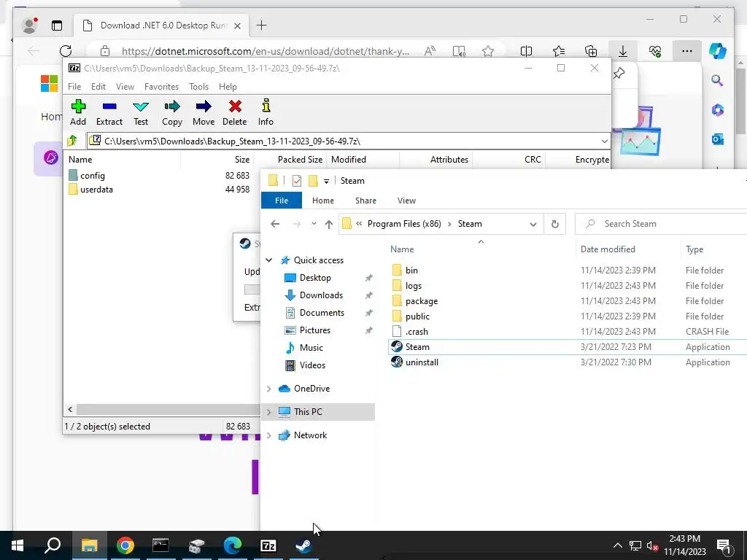Open Explorer quick access toolbar dropdown
747x560 pixels.
tap(326, 181)
